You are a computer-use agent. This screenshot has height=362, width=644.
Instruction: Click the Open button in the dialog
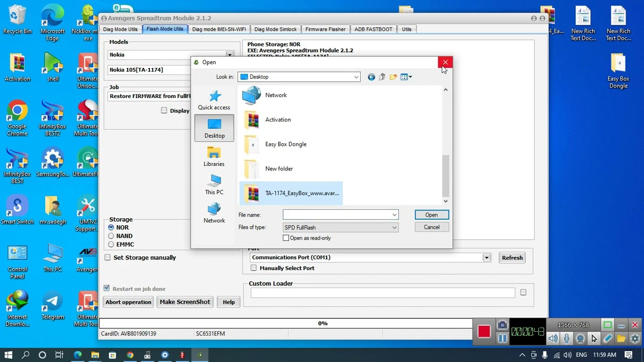pyautogui.click(x=431, y=215)
